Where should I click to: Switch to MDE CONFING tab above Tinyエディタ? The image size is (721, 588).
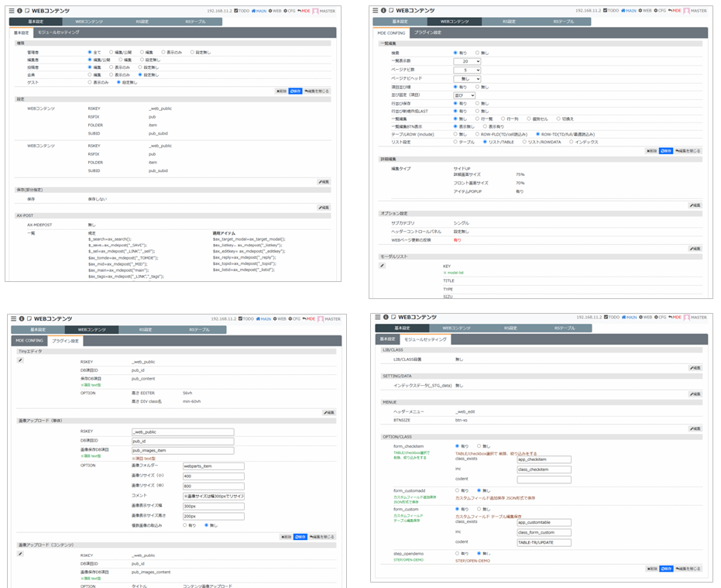click(29, 340)
